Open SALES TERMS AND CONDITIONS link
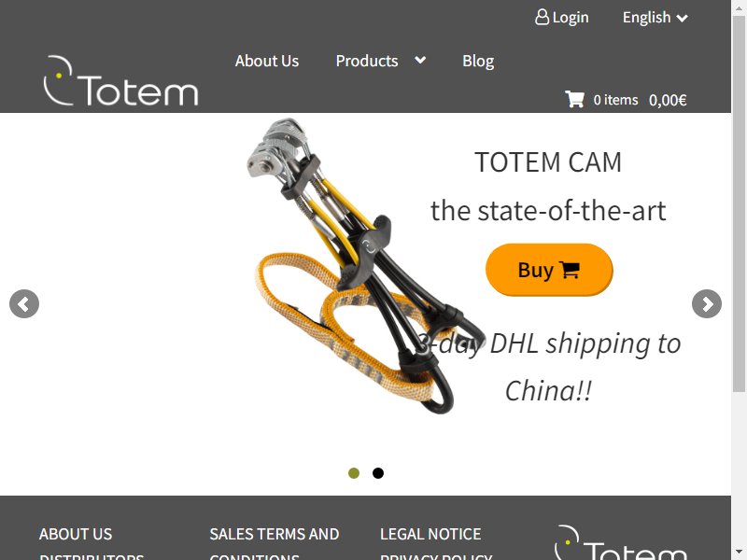The height and width of the screenshot is (560, 747). pyautogui.click(x=275, y=543)
